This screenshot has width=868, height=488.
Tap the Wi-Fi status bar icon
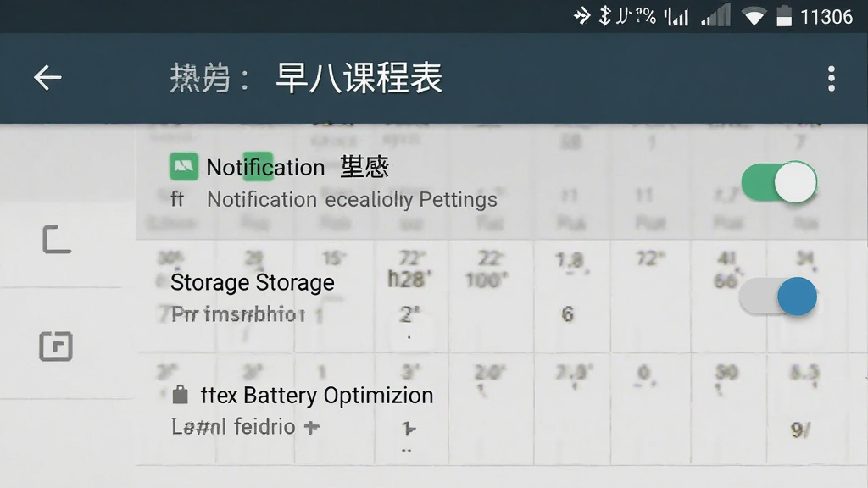click(x=754, y=17)
